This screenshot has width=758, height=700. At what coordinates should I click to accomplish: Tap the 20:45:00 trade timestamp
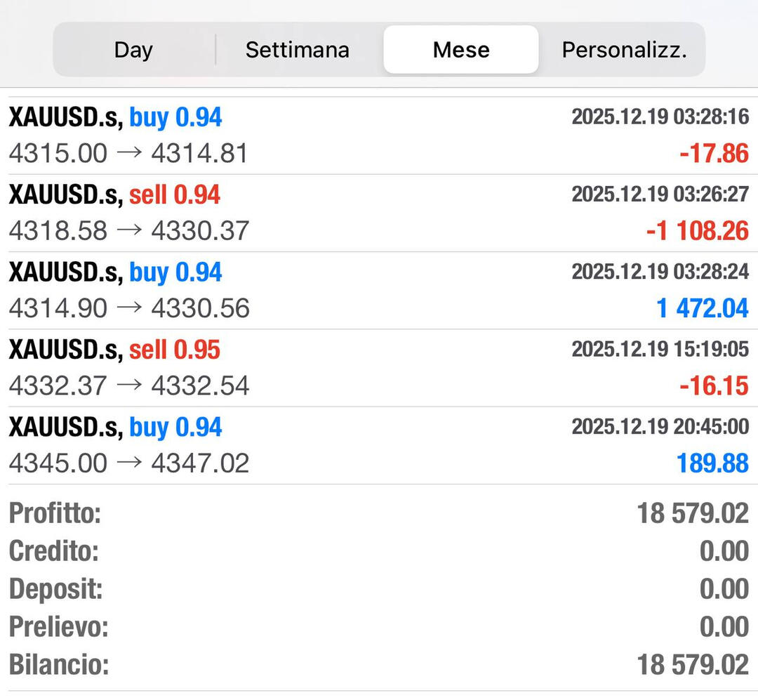click(x=660, y=426)
